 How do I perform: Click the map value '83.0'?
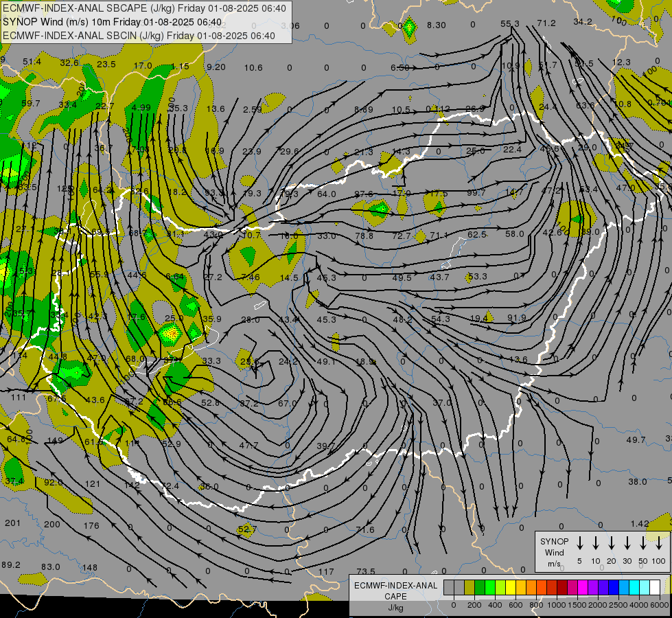51,567
